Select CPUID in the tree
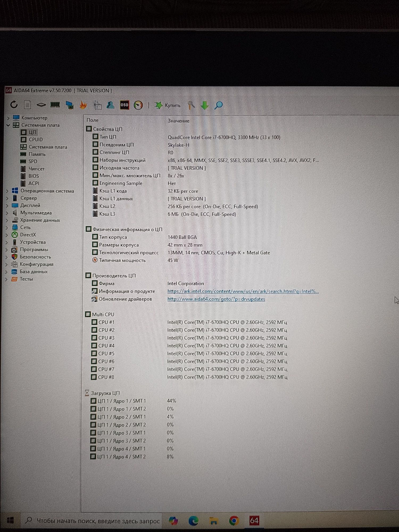399x532 pixels. coord(36,139)
